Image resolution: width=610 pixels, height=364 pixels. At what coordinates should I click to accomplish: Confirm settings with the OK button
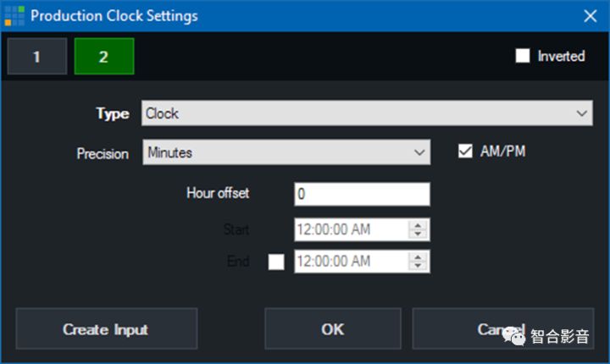332,328
